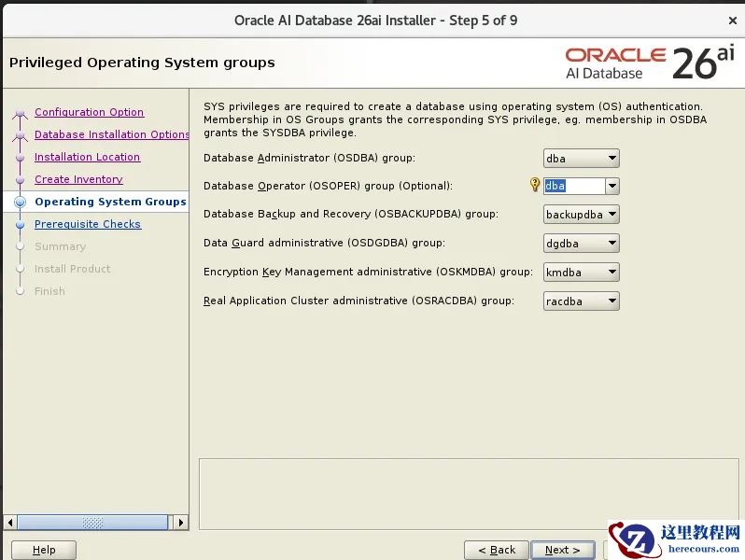Click the Data Guard administrative group label
745x560 pixels.
(324, 243)
